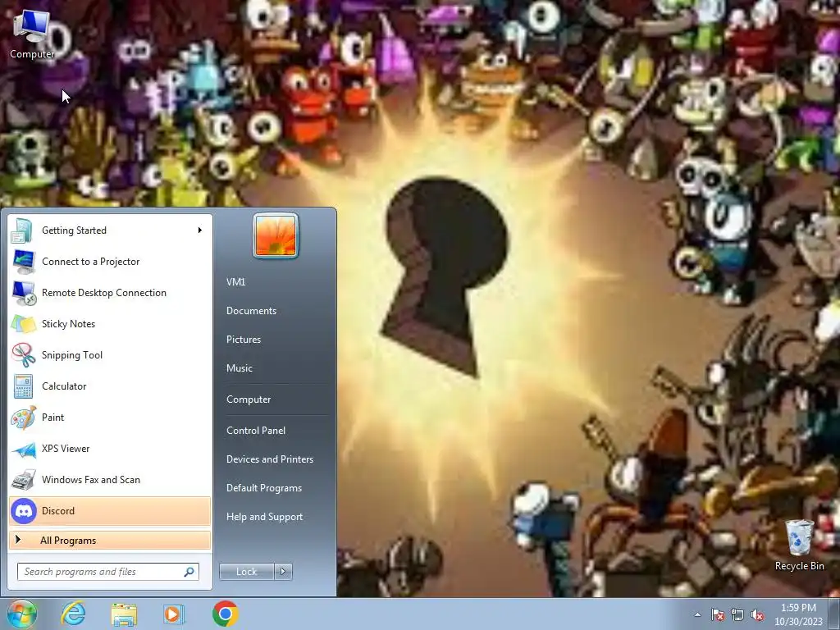
Task: Open the VM1 user folder
Action: coord(235,282)
